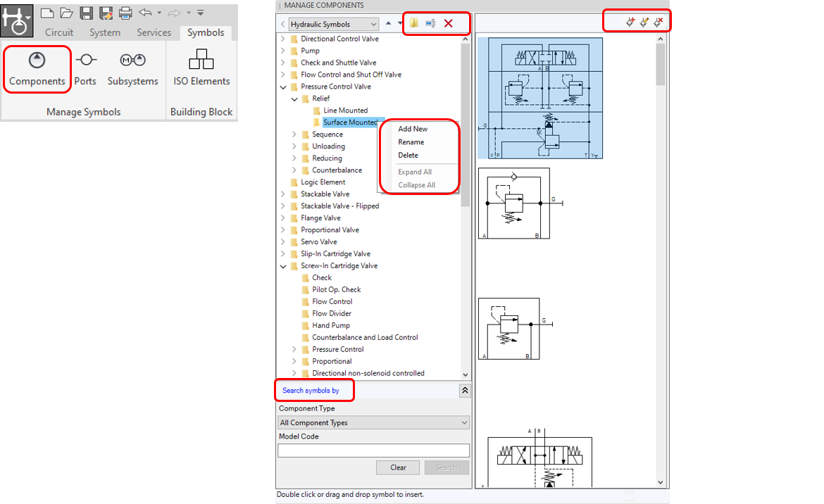
Task: Click the Save icon in quick access toolbar
Action: 86,12
